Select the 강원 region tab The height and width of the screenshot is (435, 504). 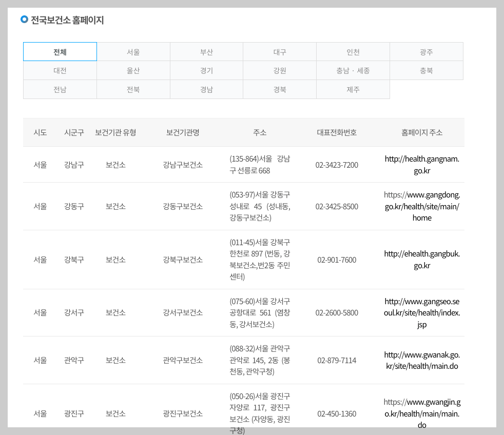280,70
